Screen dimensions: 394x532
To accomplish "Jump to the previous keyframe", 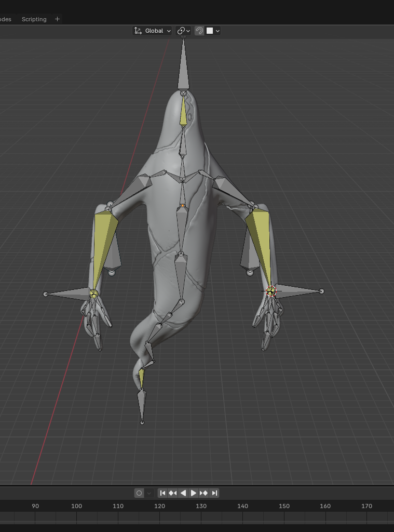I will [x=173, y=493].
